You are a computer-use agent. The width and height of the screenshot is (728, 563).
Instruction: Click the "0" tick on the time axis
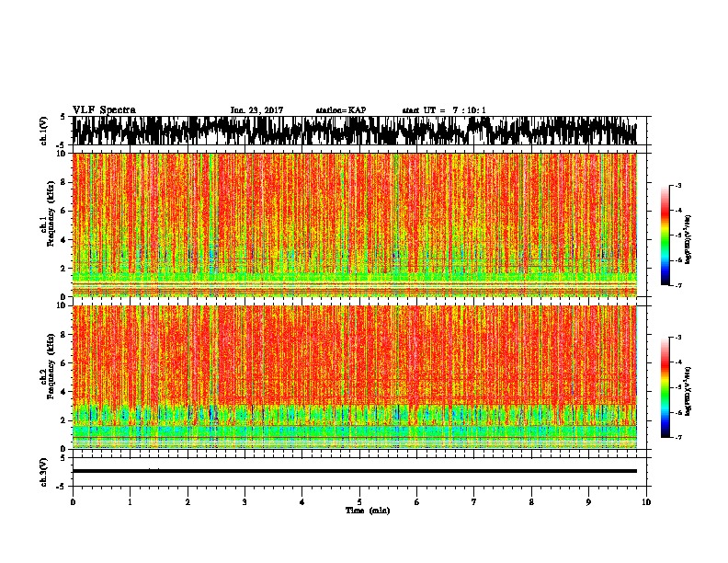coord(73,502)
